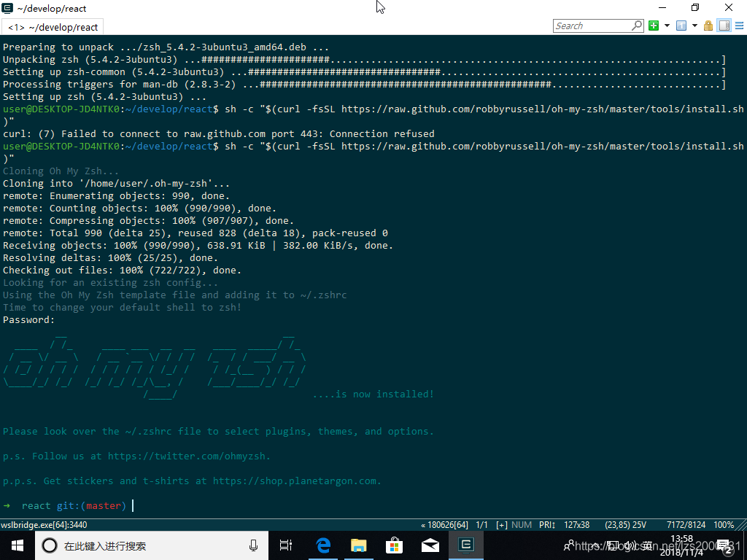Click the Cortana circle icon

coord(50,545)
